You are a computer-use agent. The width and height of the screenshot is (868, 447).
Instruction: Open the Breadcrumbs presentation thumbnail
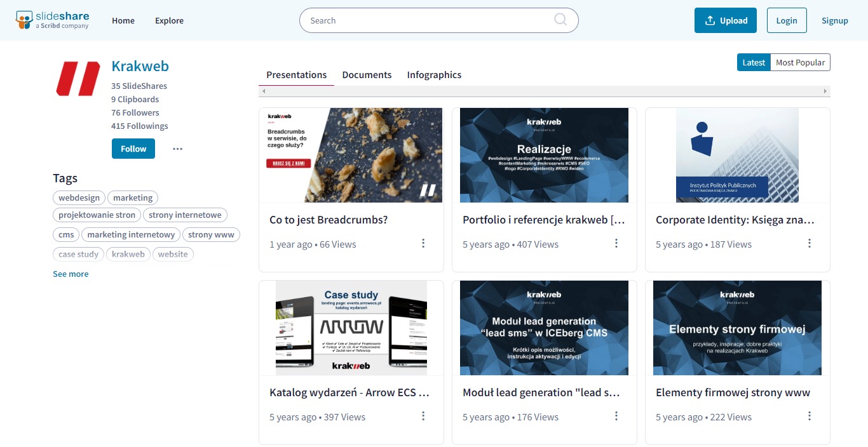(351, 155)
